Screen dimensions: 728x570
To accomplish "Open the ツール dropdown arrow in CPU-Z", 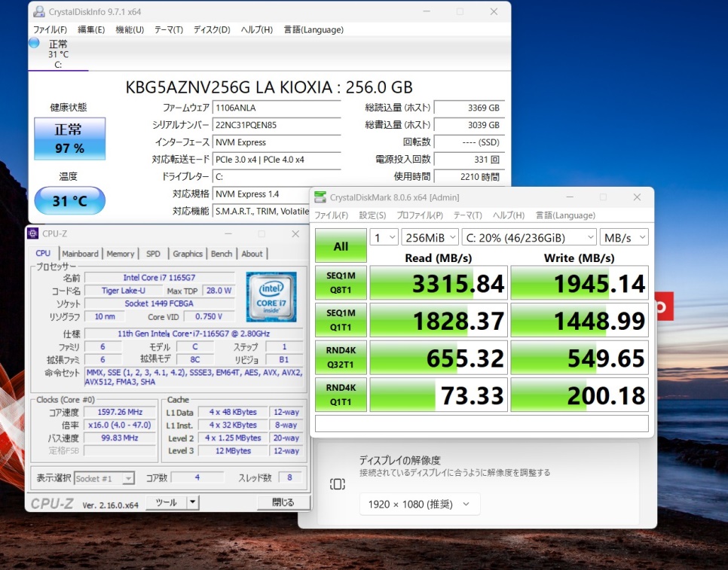I will 193,501.
